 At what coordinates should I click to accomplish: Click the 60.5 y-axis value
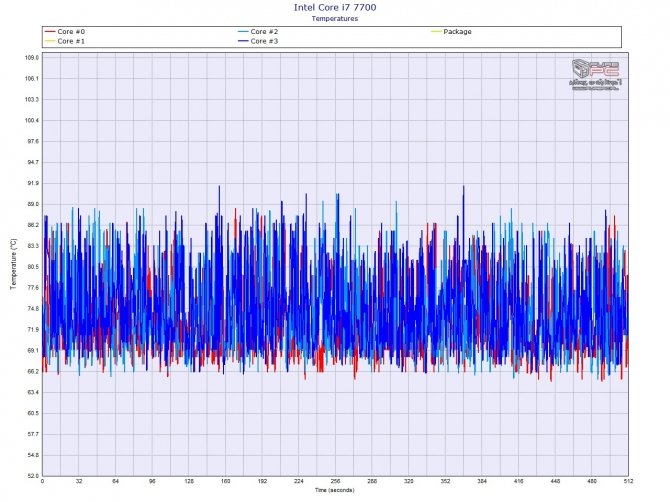(x=33, y=414)
